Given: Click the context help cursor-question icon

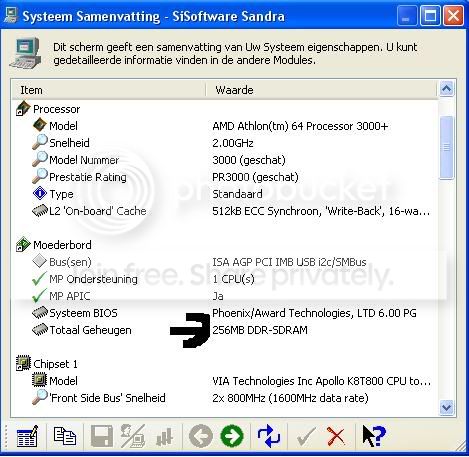Looking at the screenshot, I should pos(373,436).
